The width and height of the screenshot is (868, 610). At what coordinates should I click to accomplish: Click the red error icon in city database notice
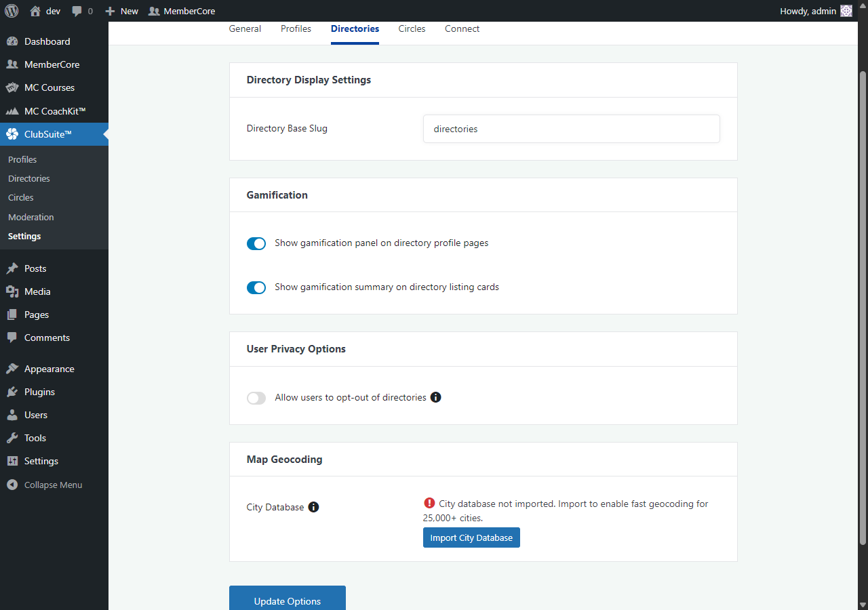pos(429,503)
